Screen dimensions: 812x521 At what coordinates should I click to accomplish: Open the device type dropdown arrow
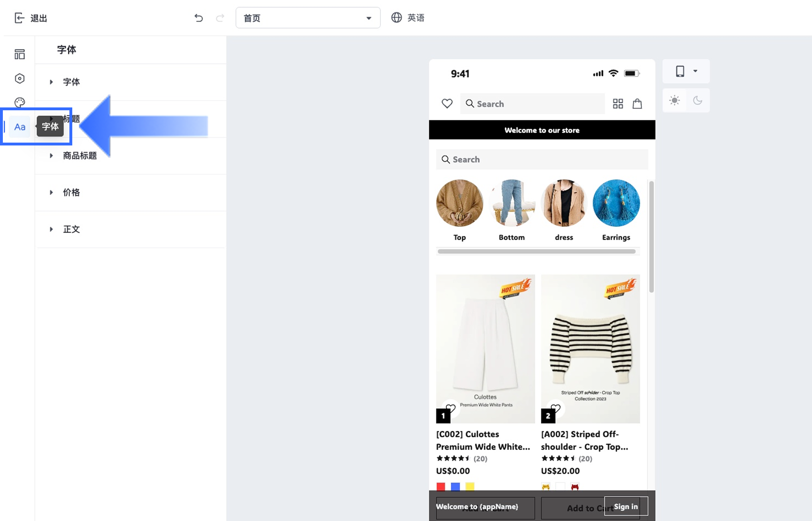tap(695, 71)
